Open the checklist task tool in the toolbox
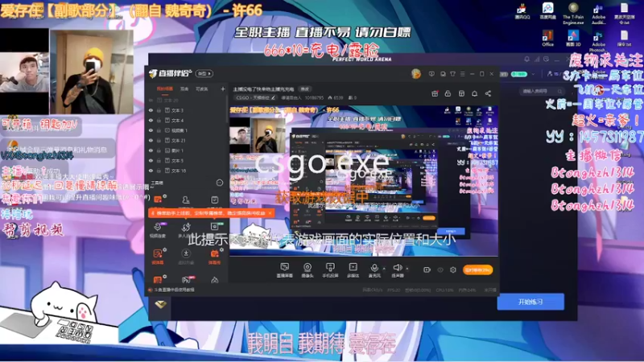The height and width of the screenshot is (362, 644). click(x=214, y=200)
